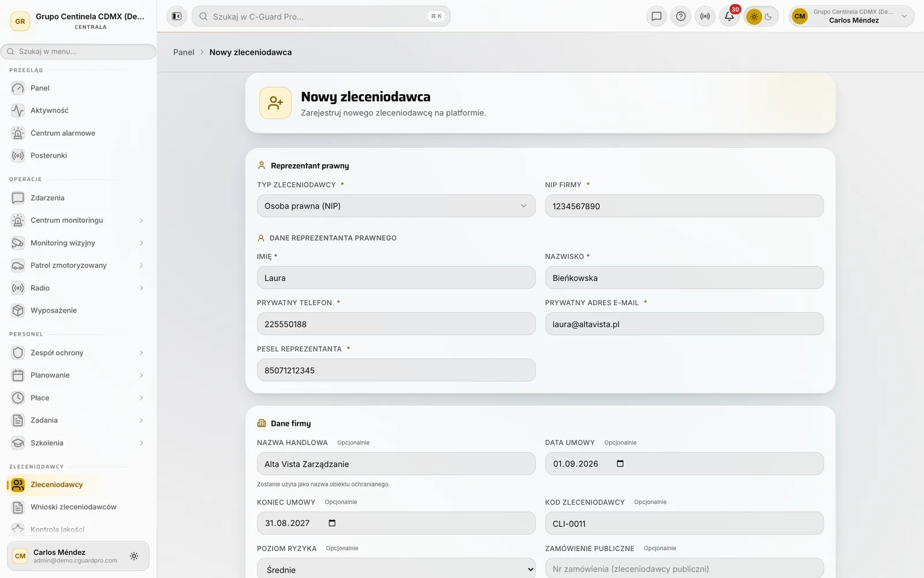Click the Szukaj w C-Guard Pro search field
Viewport: 924px width, 578px height.
click(x=321, y=16)
